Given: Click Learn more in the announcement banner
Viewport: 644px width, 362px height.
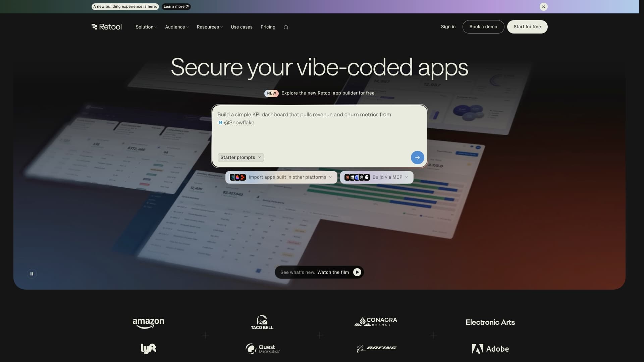Looking at the screenshot, I should pyautogui.click(x=176, y=7).
